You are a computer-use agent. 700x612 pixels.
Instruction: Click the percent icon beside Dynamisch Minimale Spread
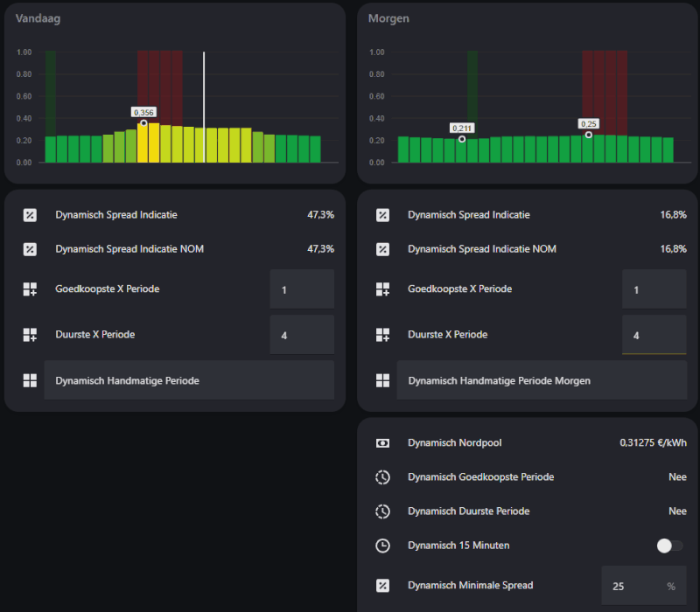(382, 586)
